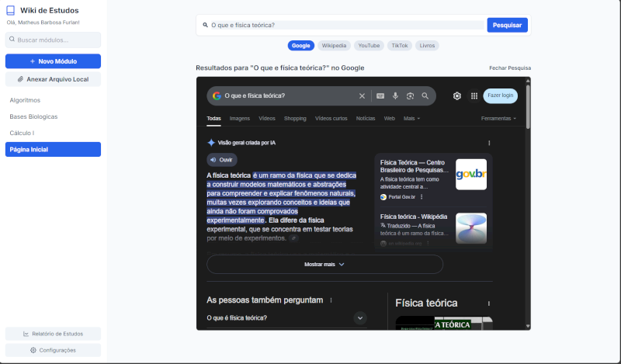Switch to the Vídeos curtos tab
The height and width of the screenshot is (364, 621).
click(331, 119)
